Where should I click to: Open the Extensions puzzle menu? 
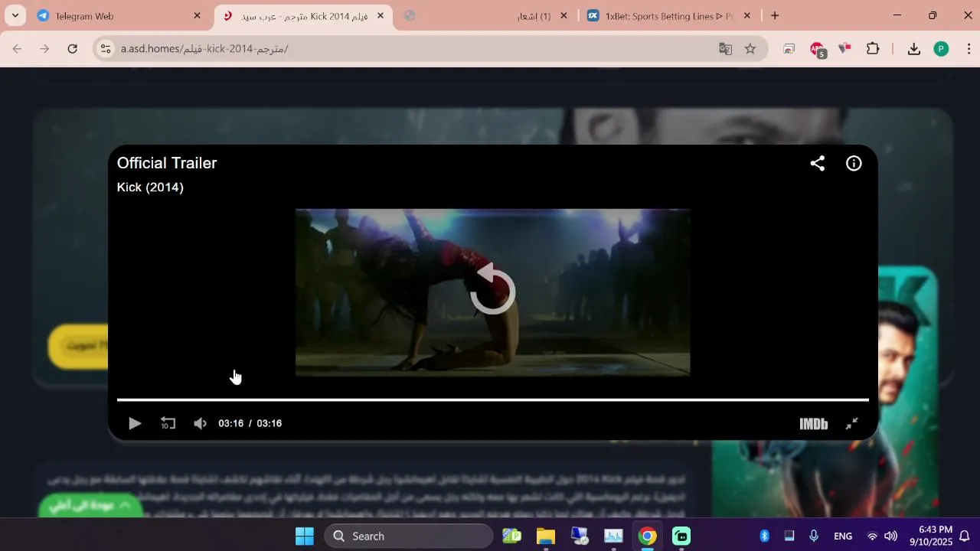point(873,49)
